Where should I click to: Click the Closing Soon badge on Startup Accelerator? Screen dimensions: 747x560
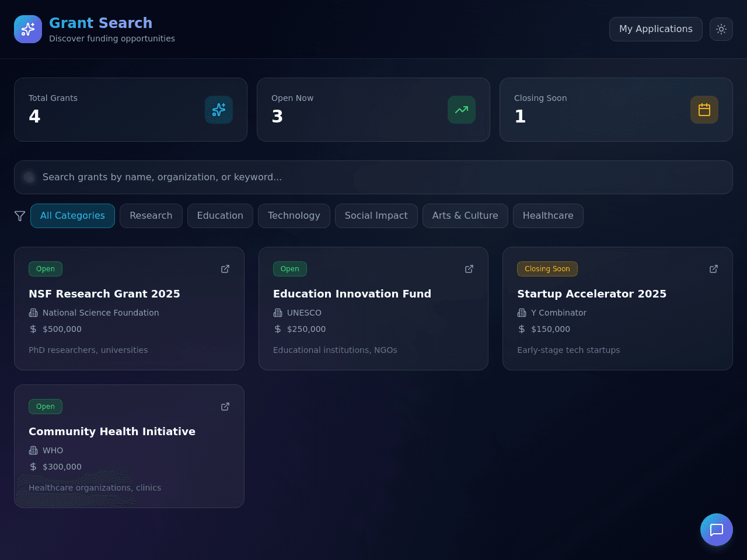pyautogui.click(x=547, y=269)
